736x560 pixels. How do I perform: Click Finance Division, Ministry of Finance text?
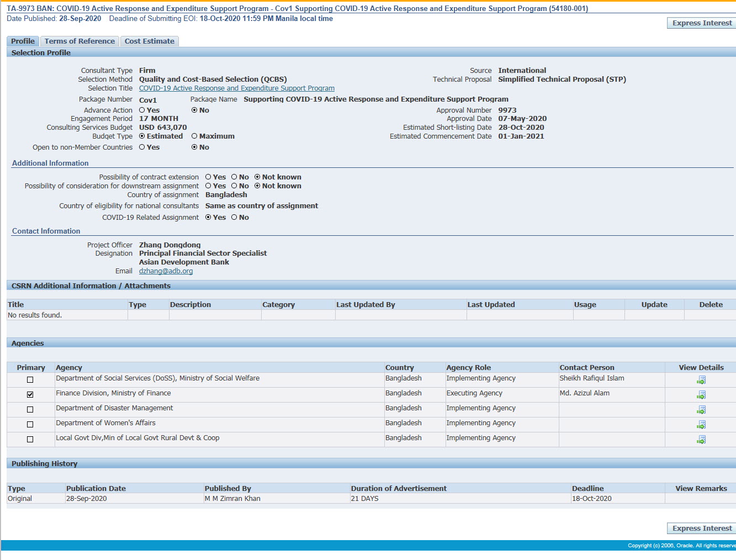coord(113,393)
